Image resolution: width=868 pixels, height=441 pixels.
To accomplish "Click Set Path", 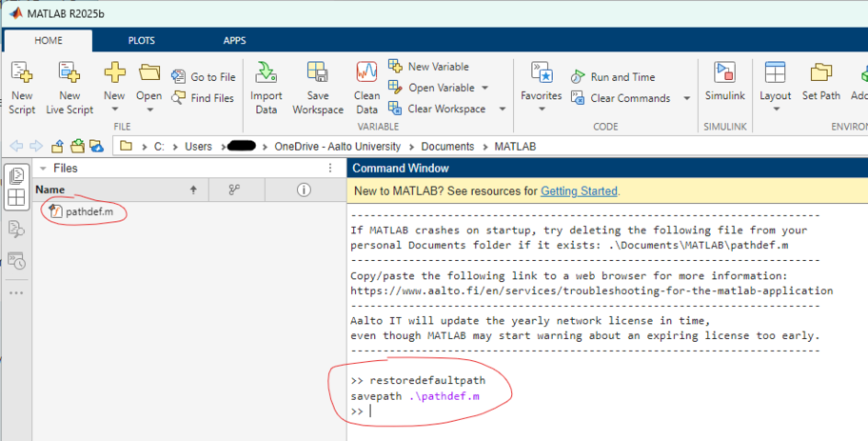I will (821, 82).
